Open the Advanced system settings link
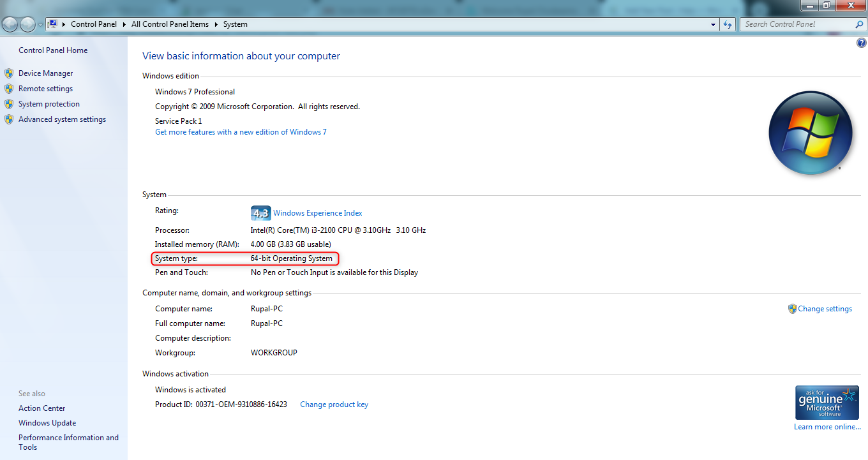Image resolution: width=868 pixels, height=460 pixels. (x=62, y=119)
